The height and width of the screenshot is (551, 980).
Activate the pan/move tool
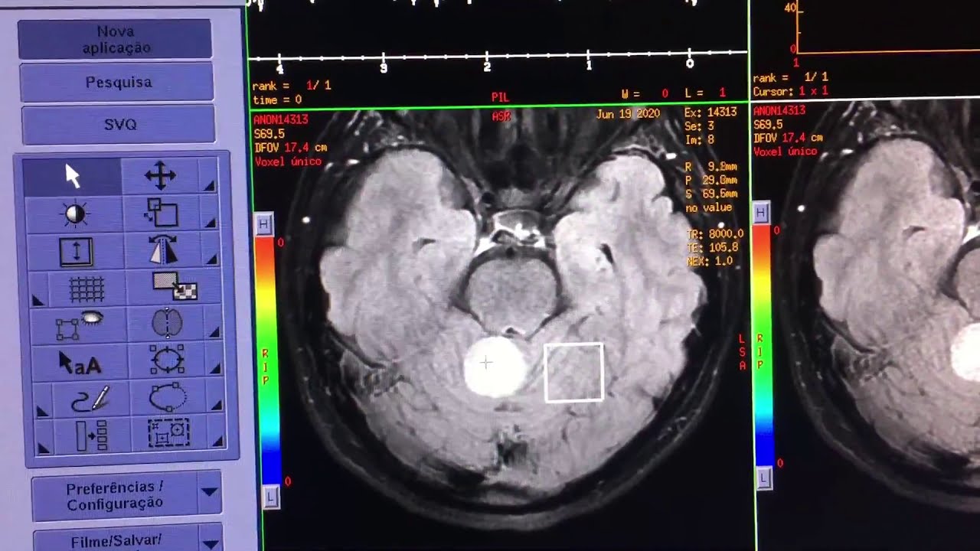(162, 174)
